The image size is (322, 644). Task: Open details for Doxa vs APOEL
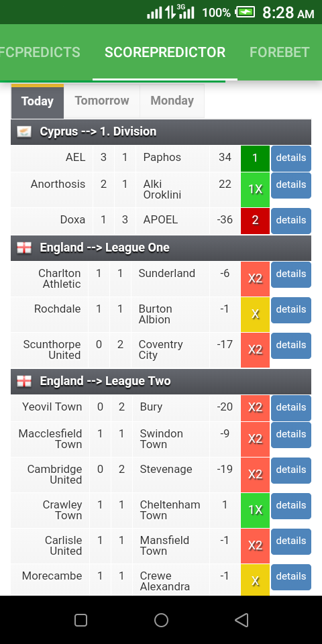tap(290, 221)
